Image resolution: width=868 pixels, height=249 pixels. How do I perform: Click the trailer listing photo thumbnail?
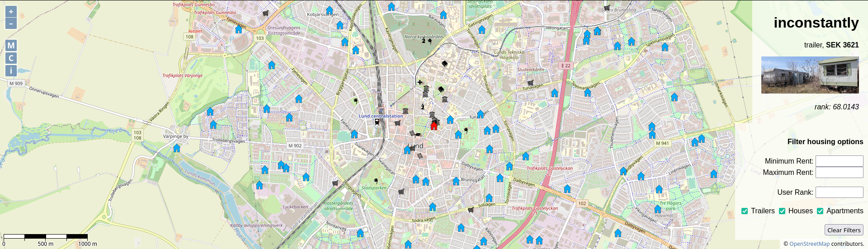coord(810,75)
